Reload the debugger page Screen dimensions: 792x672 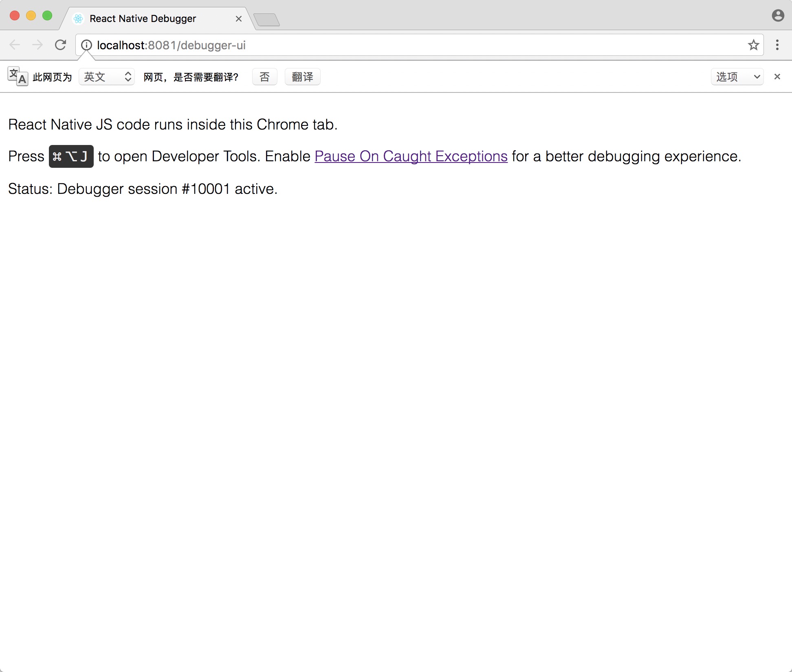tap(61, 45)
